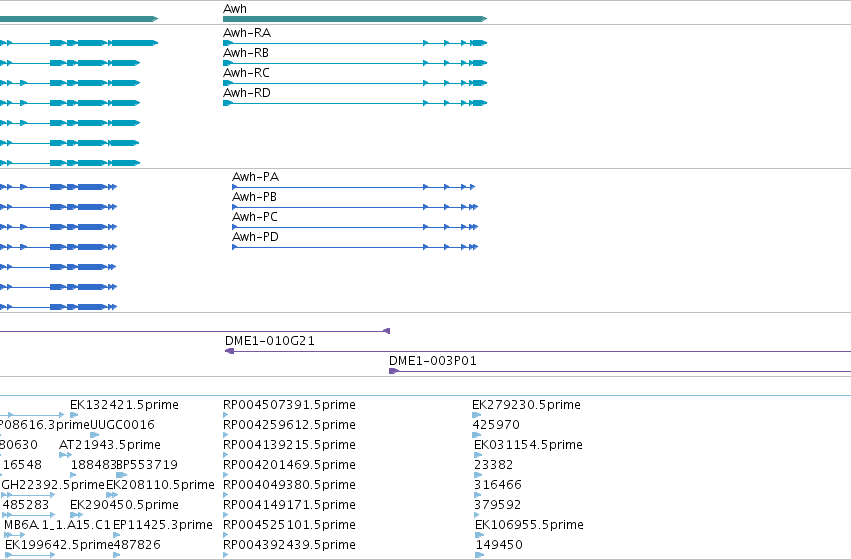Select the Awh-RC transcript label
This screenshot has height=560, width=851.
tap(246, 73)
